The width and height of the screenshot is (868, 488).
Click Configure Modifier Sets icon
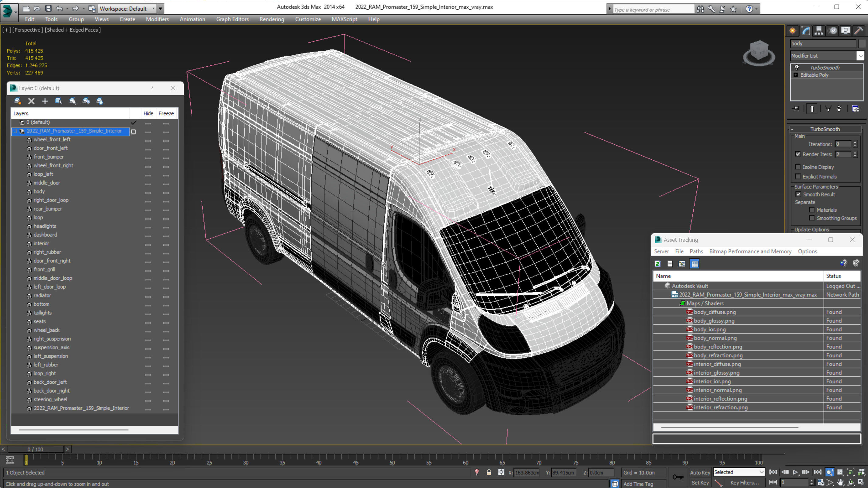[855, 109]
